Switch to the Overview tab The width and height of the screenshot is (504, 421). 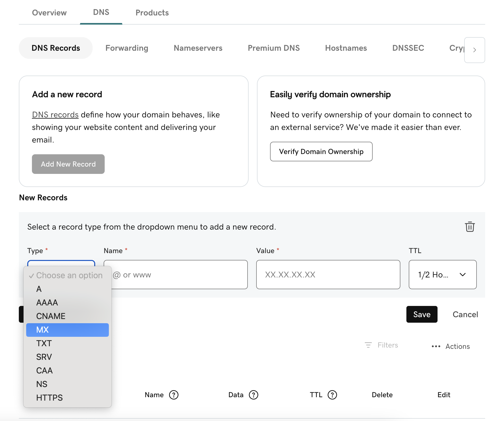(49, 12)
